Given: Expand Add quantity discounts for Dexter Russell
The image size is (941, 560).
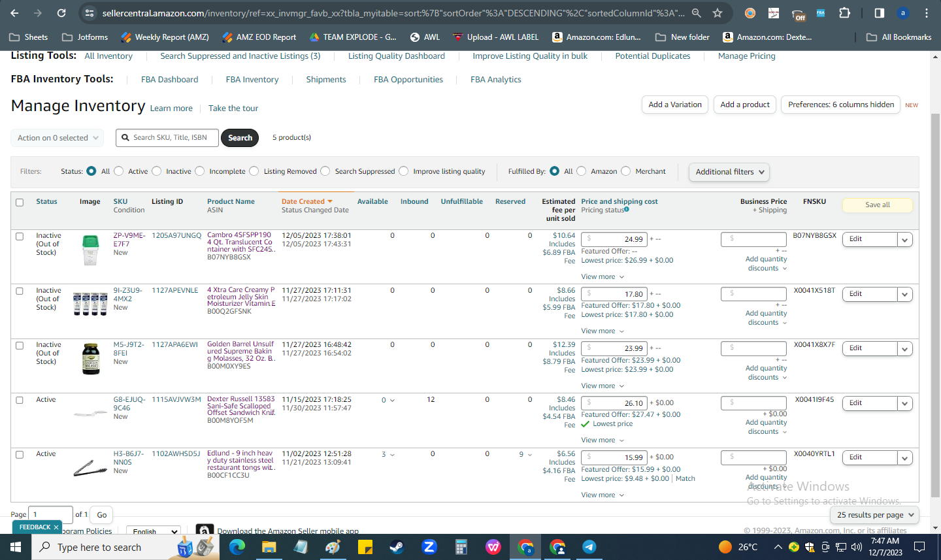Looking at the screenshot, I should (x=766, y=427).
